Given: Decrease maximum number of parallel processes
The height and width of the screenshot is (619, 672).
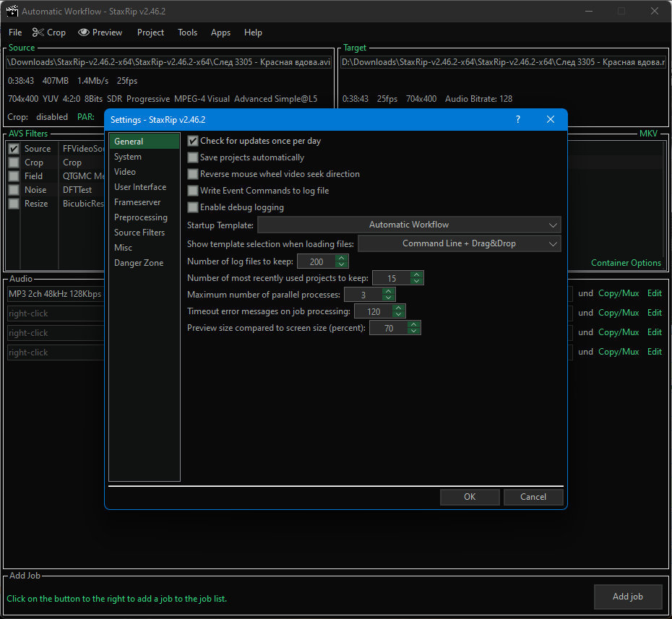Looking at the screenshot, I should (x=388, y=298).
